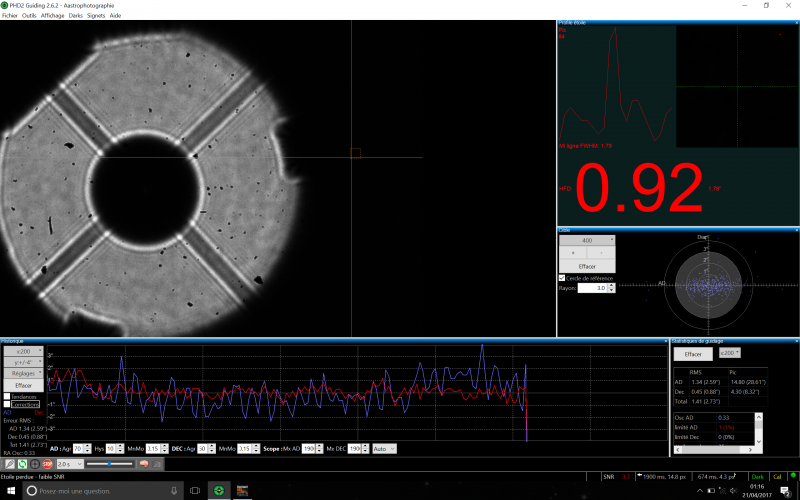Show hidden system tray icons chevron
800x500 pixels.
coord(699,491)
